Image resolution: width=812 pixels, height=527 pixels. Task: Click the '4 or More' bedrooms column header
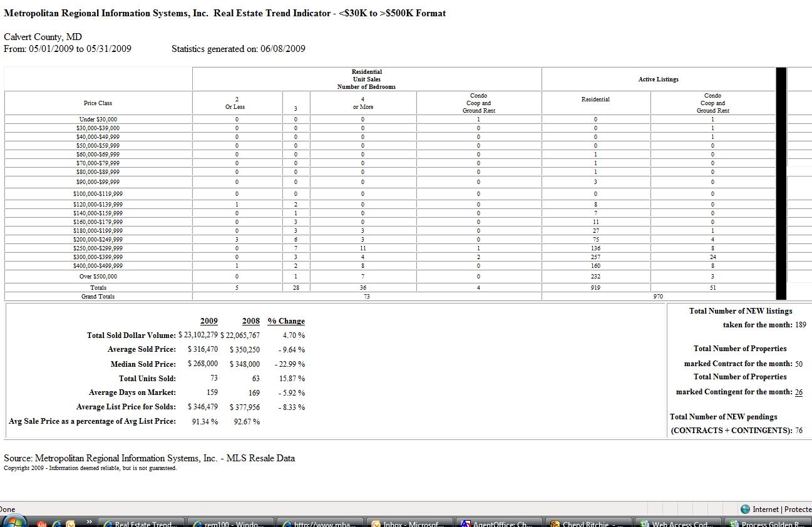(x=362, y=103)
